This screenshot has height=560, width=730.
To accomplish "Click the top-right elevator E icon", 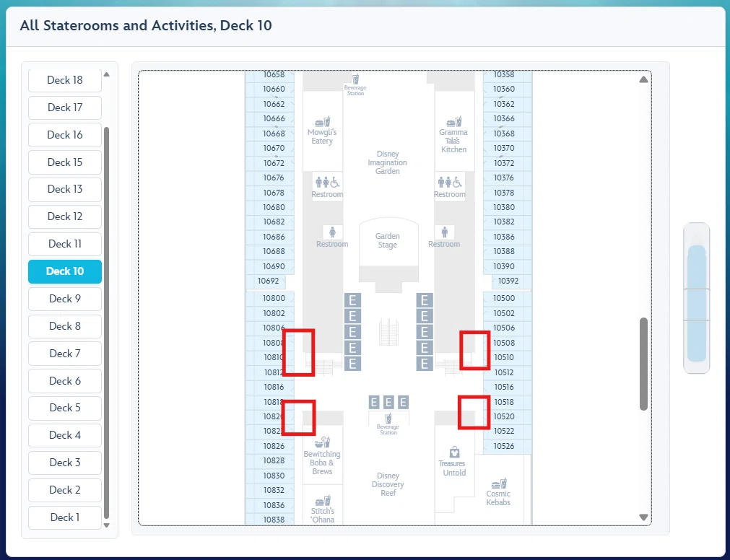I will click(x=425, y=300).
